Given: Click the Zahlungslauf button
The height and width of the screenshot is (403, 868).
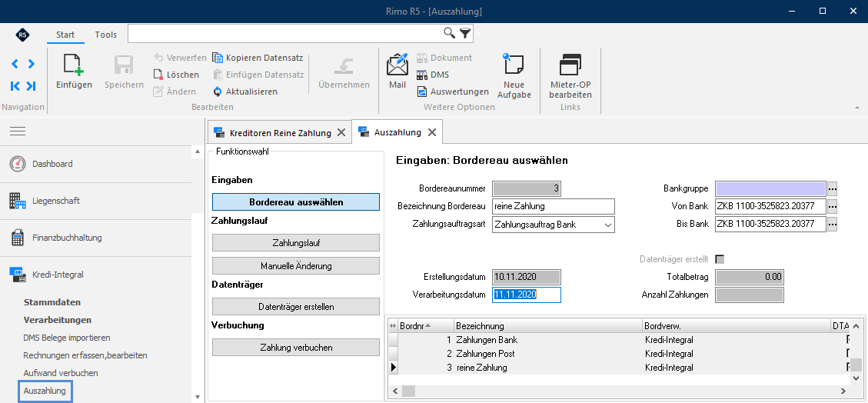Looking at the screenshot, I should 295,242.
